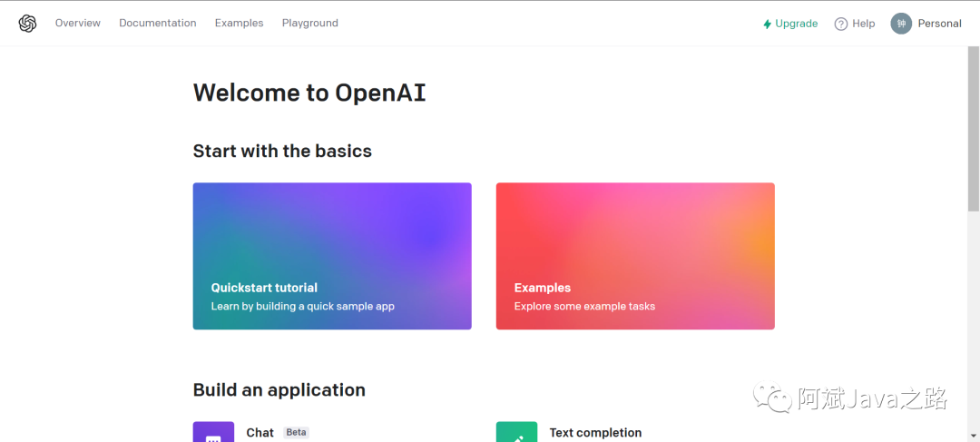Click the green Text completion icon
This screenshot has width=980, height=442.
(516, 433)
